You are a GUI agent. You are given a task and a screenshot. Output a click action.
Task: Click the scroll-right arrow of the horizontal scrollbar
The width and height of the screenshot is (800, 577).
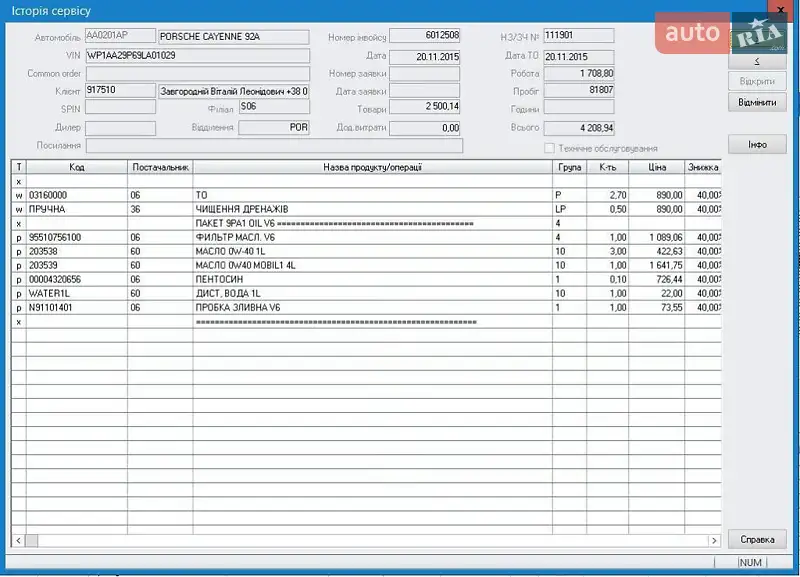(713, 540)
